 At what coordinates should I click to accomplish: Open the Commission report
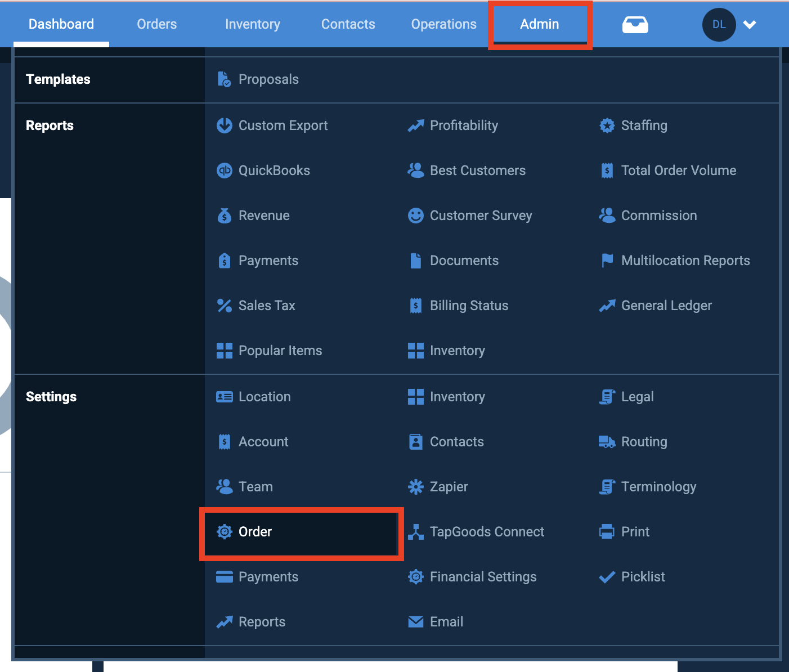(x=659, y=216)
